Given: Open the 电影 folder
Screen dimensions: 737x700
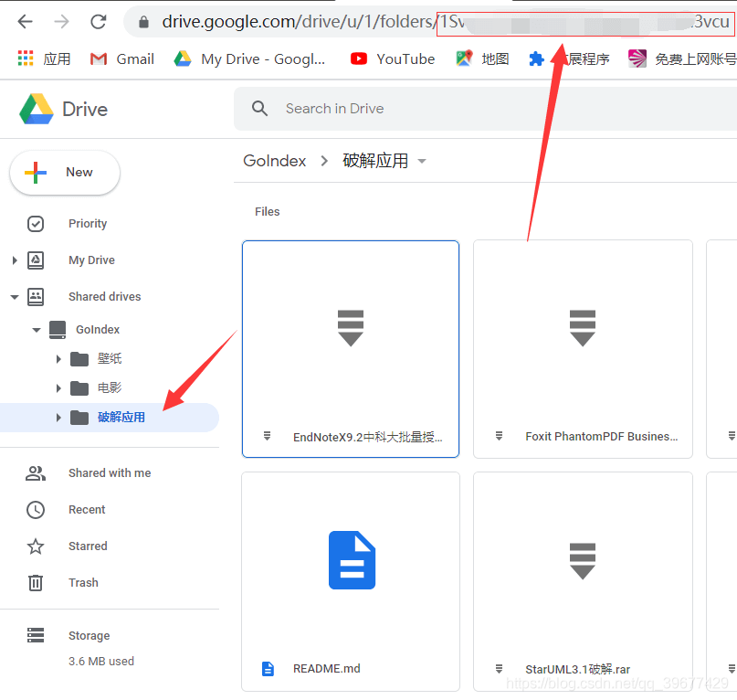Looking at the screenshot, I should coord(110,387).
